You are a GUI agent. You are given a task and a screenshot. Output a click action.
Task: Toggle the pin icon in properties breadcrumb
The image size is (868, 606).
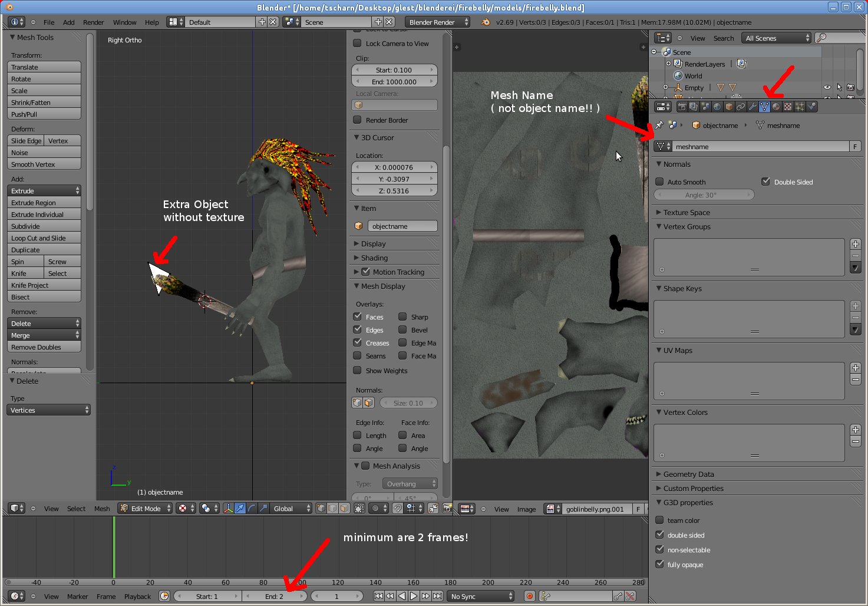pos(659,125)
